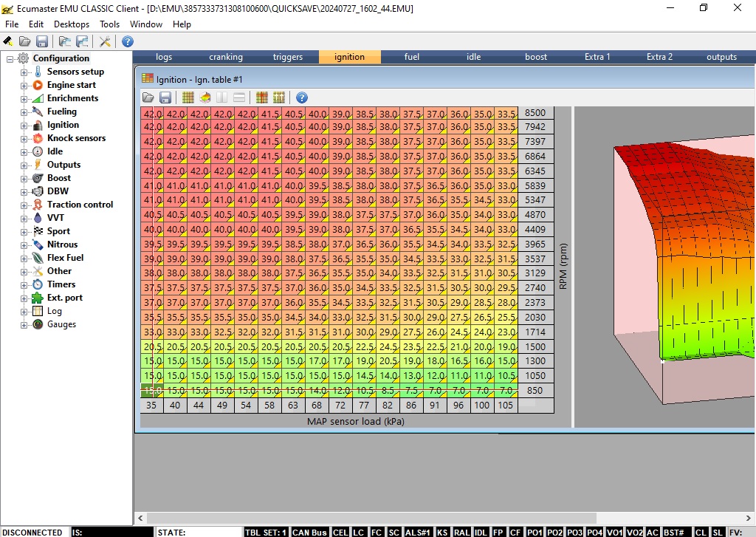Click the Knock sensors icon in tree
Viewport: 756px width, 537px height.
coord(38,138)
